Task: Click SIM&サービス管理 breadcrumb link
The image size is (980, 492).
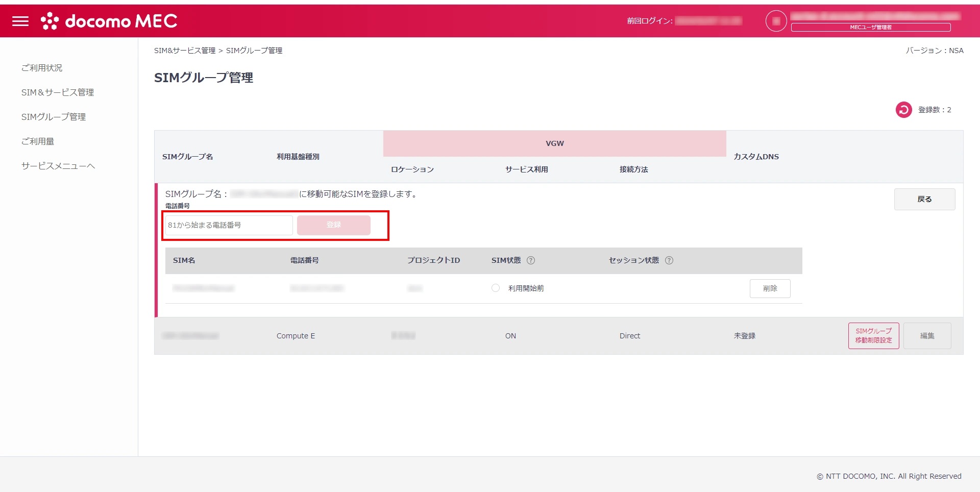Action: point(185,51)
